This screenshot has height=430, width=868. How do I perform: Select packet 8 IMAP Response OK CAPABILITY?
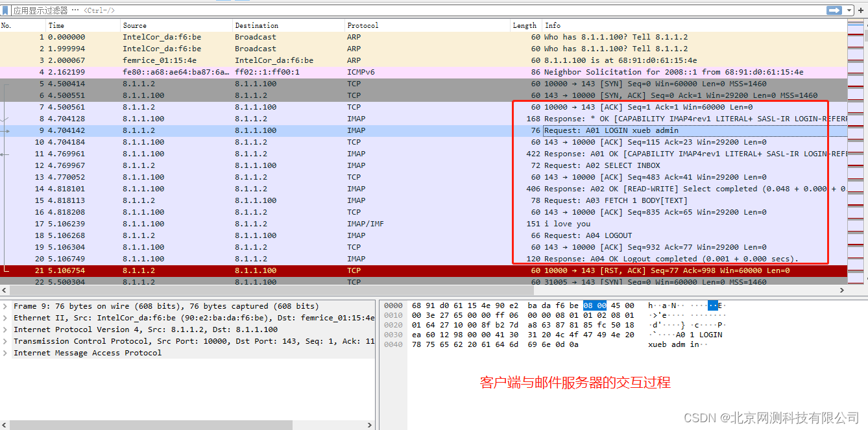click(424, 119)
